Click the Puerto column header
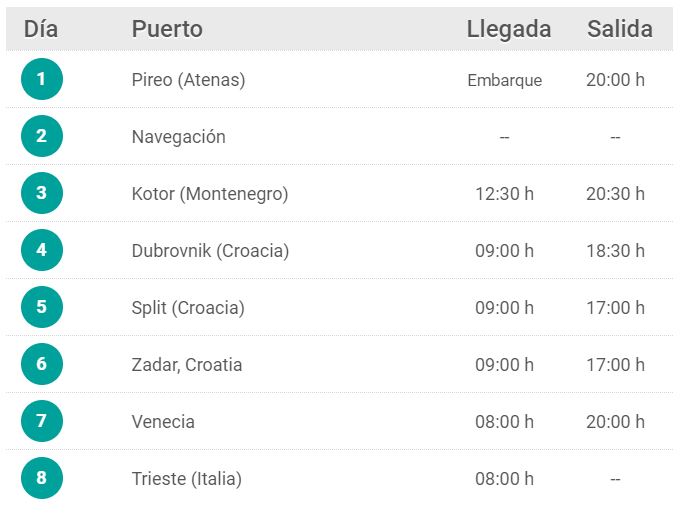This screenshot has width=684, height=526. click(167, 29)
